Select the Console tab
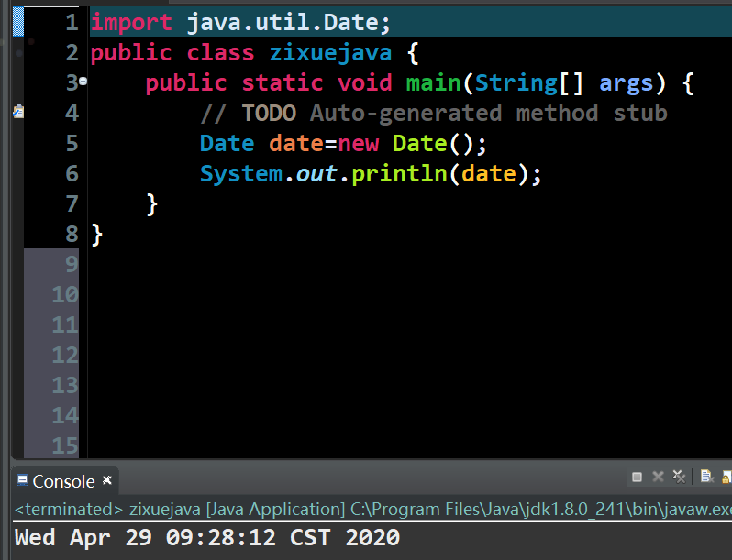 click(x=63, y=481)
